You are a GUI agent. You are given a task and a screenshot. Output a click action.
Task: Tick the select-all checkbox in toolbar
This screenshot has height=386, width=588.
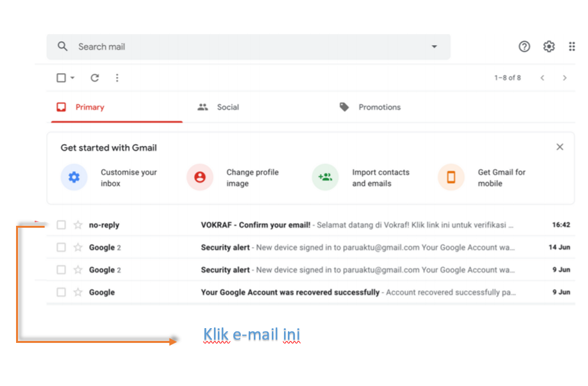pyautogui.click(x=61, y=78)
